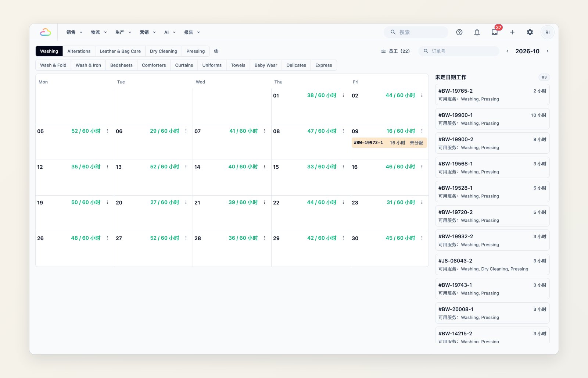
Task: Switch to the Leather & Bag Care tab
Action: [120, 51]
